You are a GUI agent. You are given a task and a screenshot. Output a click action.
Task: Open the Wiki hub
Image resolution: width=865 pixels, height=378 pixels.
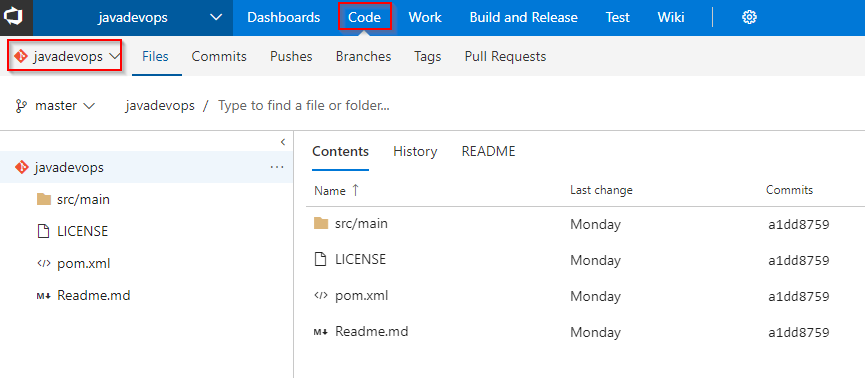pos(671,18)
